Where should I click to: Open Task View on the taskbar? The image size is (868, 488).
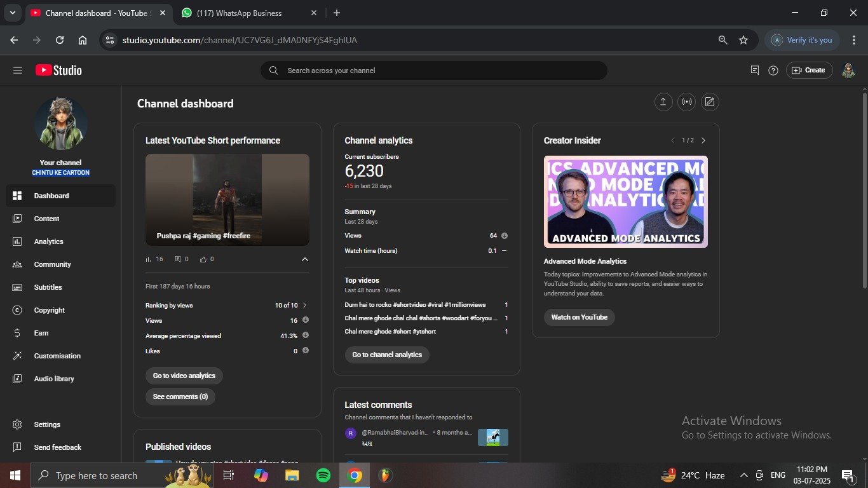(x=229, y=475)
